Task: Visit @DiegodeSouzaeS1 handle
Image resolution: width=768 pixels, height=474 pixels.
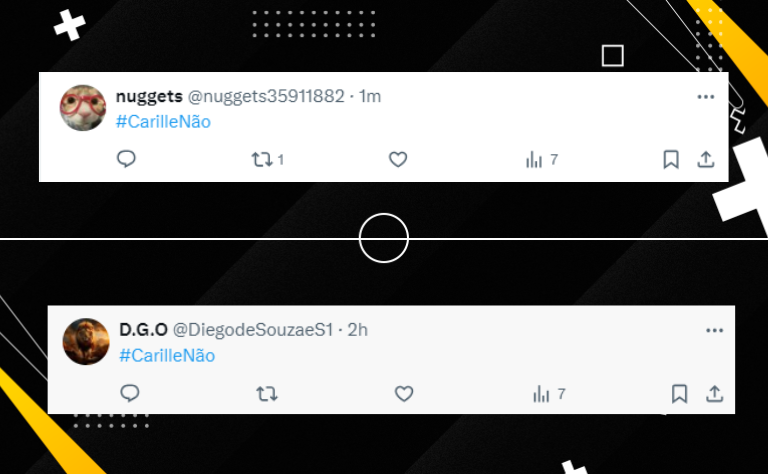Action: click(253, 330)
